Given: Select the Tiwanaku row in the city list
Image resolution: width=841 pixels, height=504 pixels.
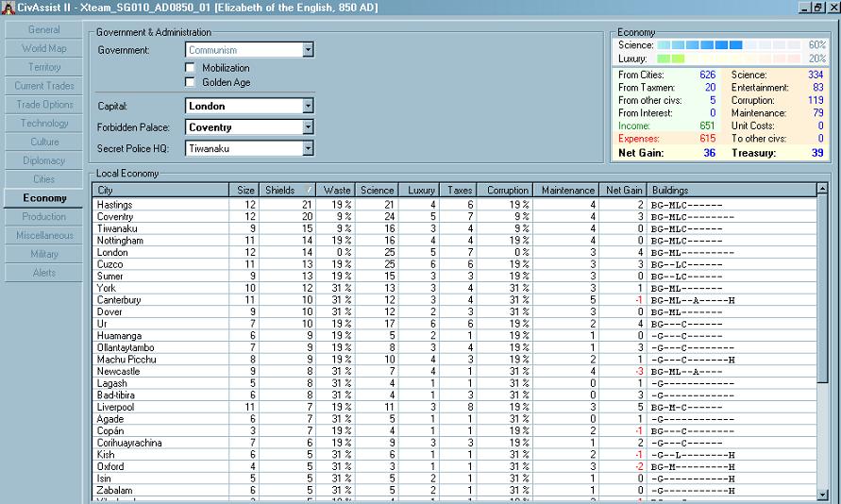Looking at the screenshot, I should (x=454, y=228).
